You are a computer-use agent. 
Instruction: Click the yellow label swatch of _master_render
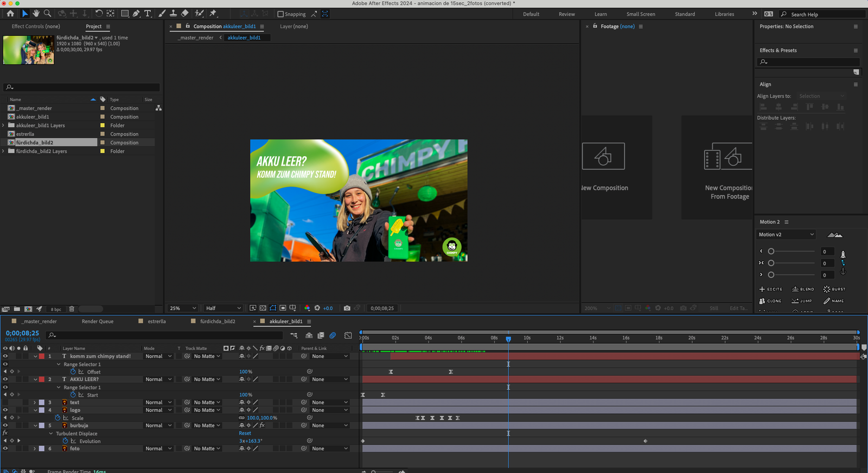click(x=102, y=108)
